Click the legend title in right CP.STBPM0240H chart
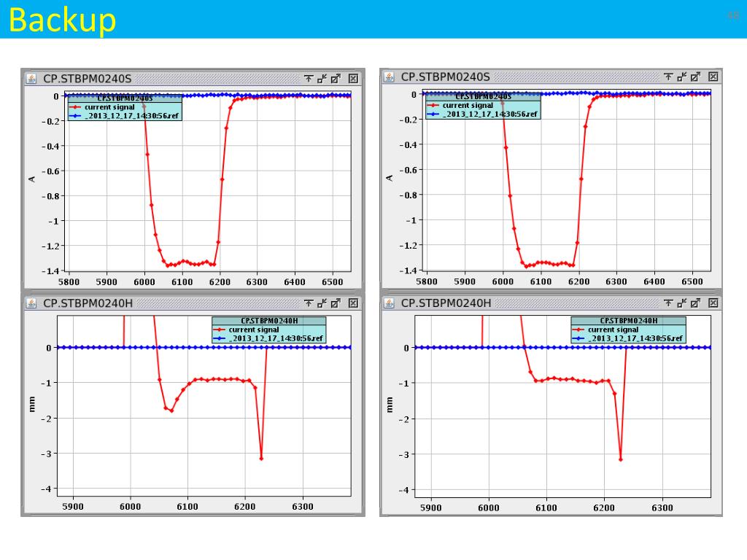 tap(628, 321)
